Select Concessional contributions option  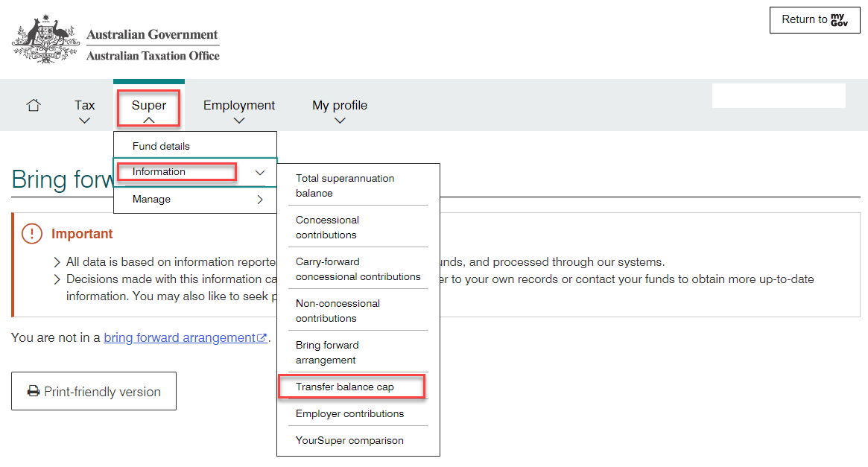point(327,227)
